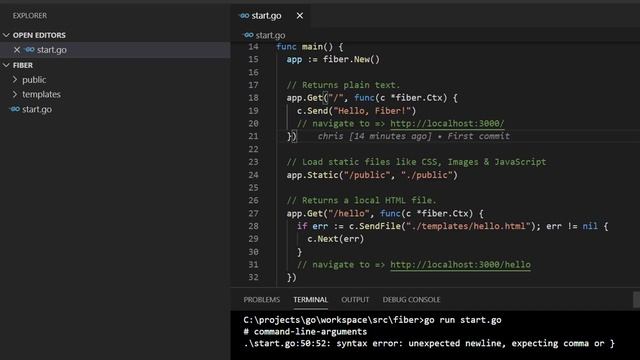Click the Go icon next to start.go in Open Editors
This screenshot has height=360, width=640.
(x=29, y=49)
